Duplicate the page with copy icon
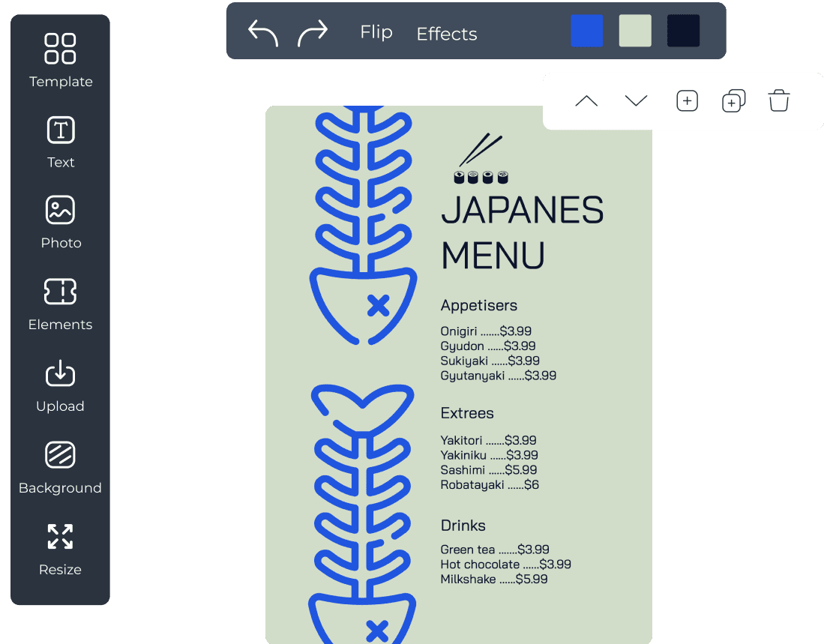Image resolution: width=824 pixels, height=644 pixels. [733, 101]
